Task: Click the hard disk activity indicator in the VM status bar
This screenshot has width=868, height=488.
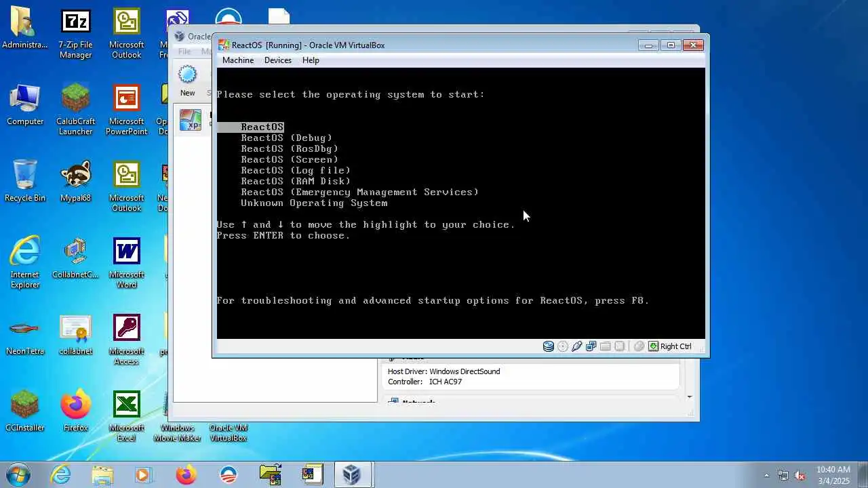Action: (x=549, y=346)
